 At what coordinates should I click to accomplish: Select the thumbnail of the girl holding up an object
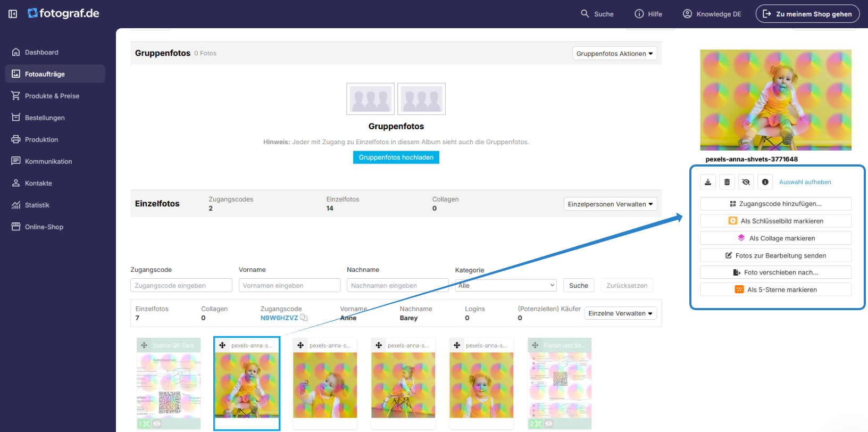click(325, 385)
